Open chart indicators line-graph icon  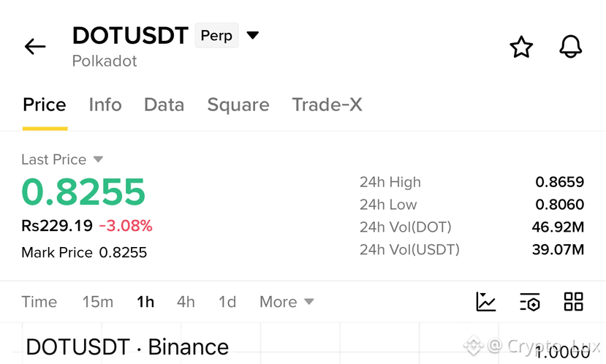[x=486, y=301]
